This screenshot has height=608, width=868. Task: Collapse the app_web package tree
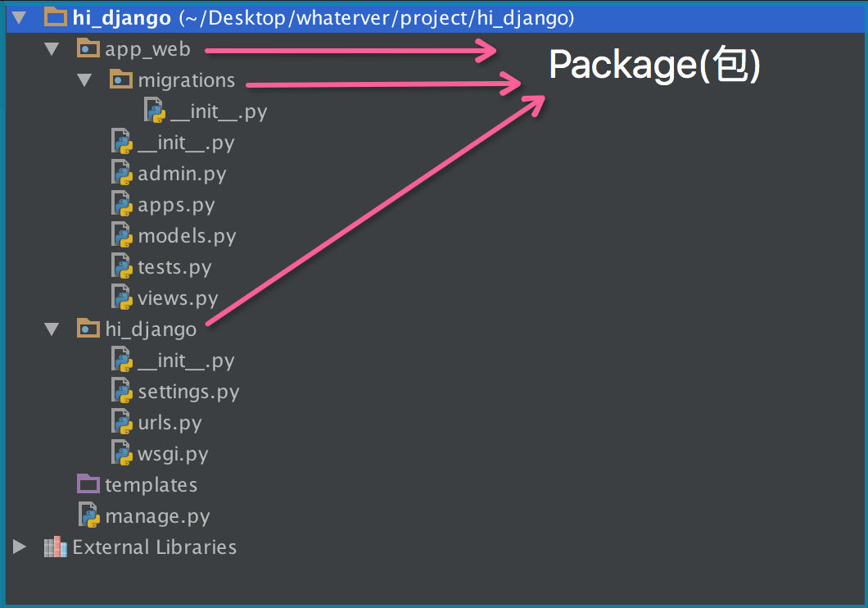pyautogui.click(x=52, y=49)
